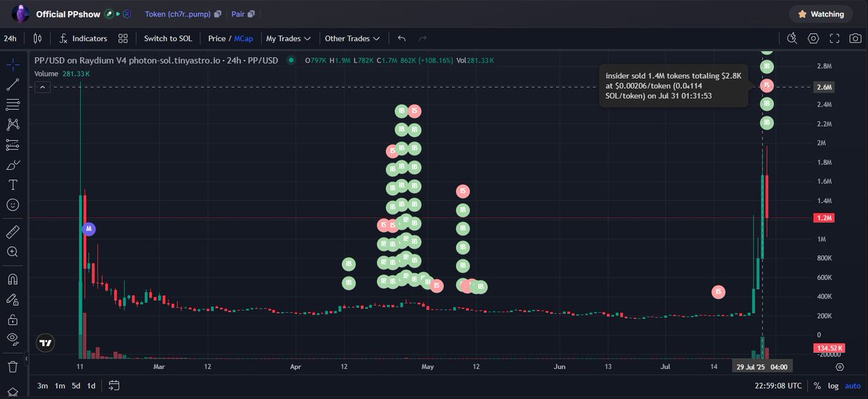Copy the Token ch7r..pump address

pos(218,14)
